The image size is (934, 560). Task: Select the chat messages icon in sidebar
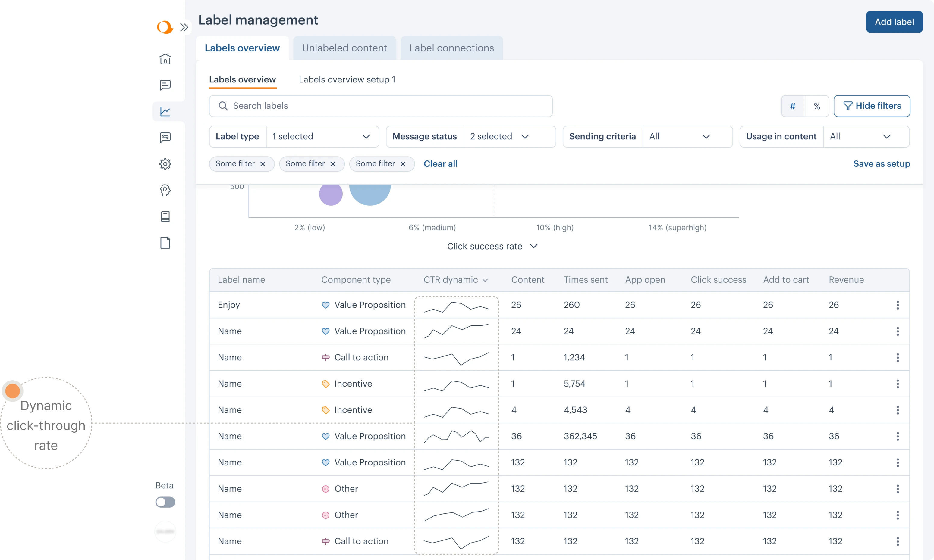[x=165, y=85]
